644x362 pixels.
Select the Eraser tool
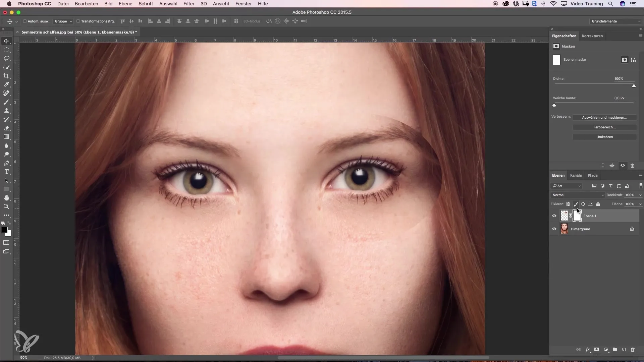pos(6,128)
